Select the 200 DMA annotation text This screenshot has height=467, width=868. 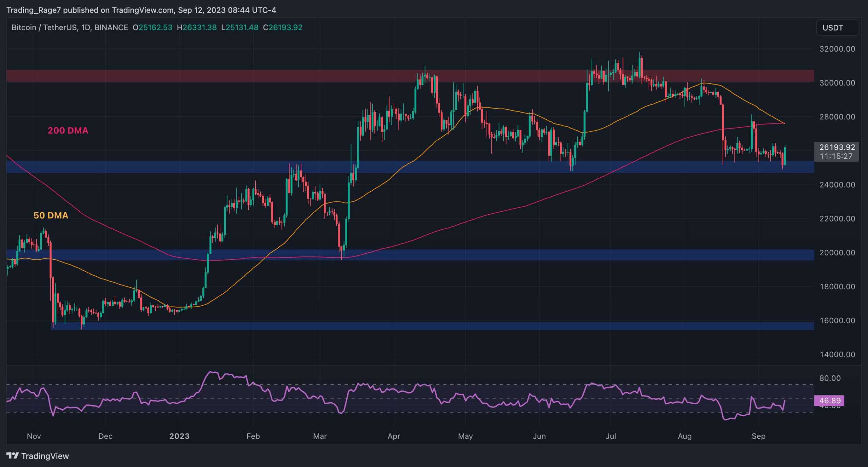tap(68, 131)
